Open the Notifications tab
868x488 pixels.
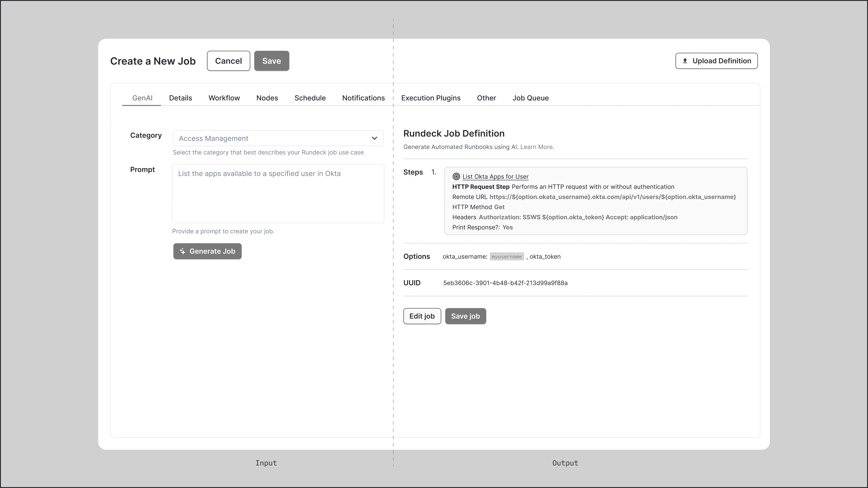[363, 98]
